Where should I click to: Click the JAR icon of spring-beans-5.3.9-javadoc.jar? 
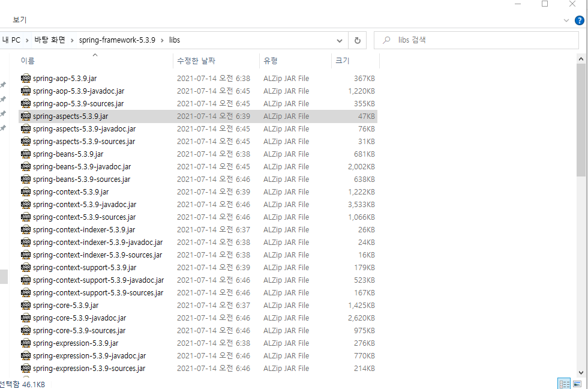pos(25,166)
